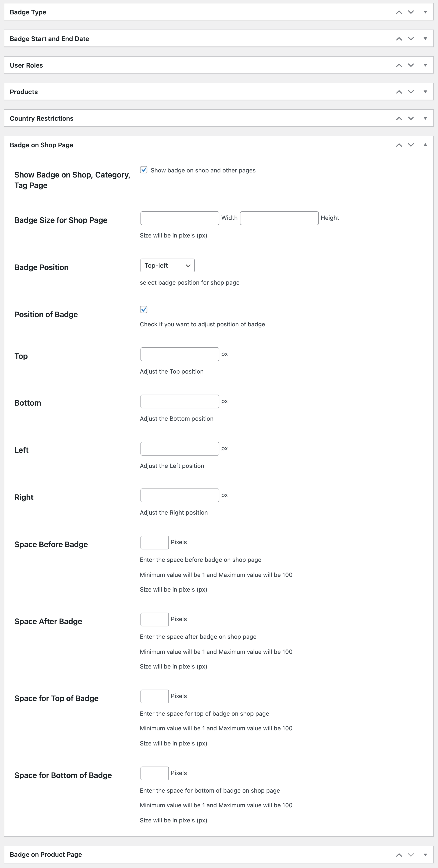Move the Badge on Shop Page section up
Image resolution: width=438 pixels, height=868 pixels.
pos(399,145)
